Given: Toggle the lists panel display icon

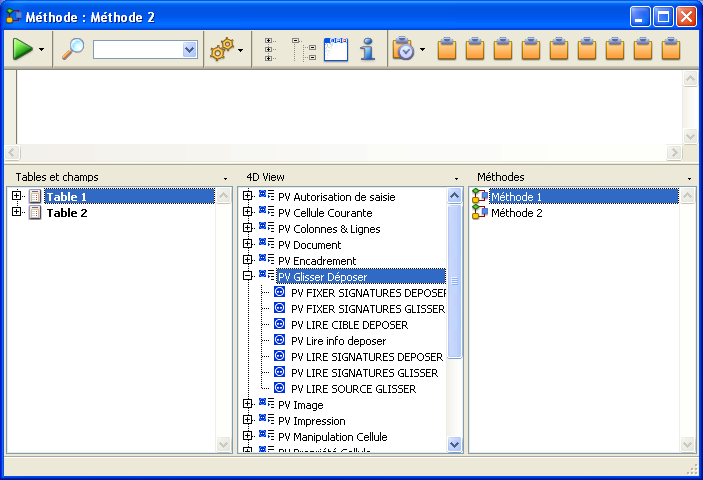Looking at the screenshot, I should pos(335,49).
